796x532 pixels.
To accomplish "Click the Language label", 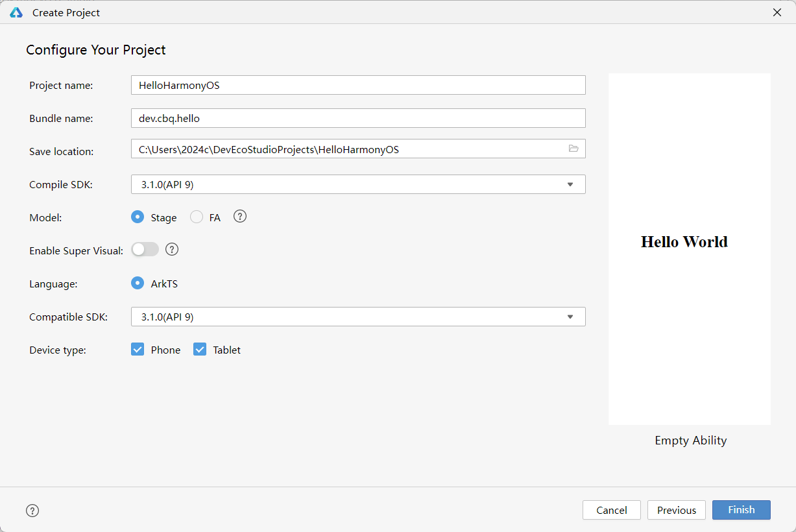I will 53,284.
